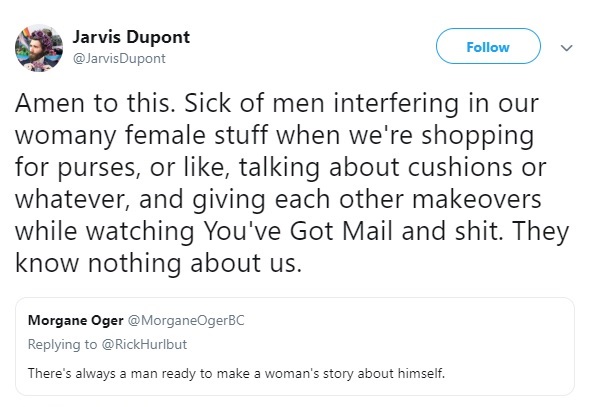Click the phrase 'talking about cushions'
Image resolution: width=608 pixels, height=407 pixels.
click(x=375, y=167)
